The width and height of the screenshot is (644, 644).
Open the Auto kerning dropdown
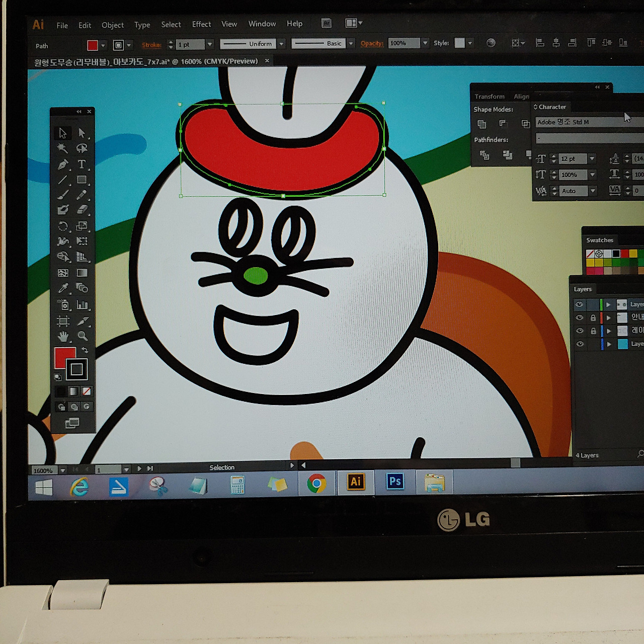(593, 191)
